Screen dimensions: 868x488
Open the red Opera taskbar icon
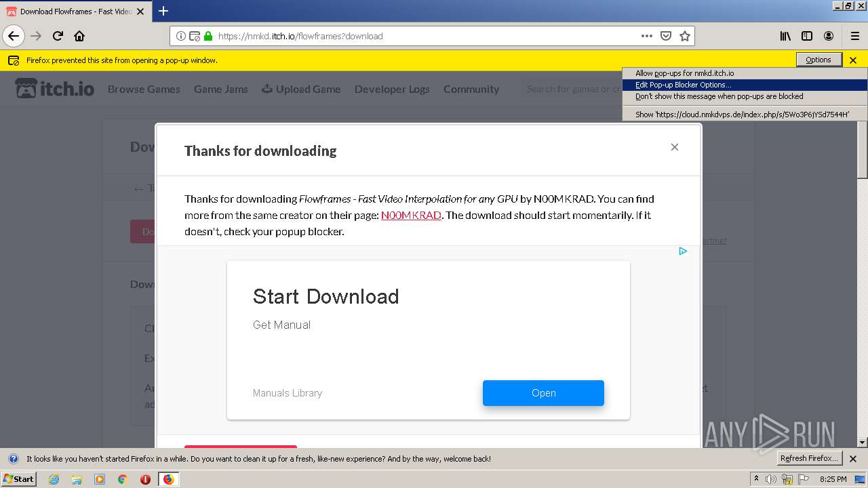click(145, 479)
